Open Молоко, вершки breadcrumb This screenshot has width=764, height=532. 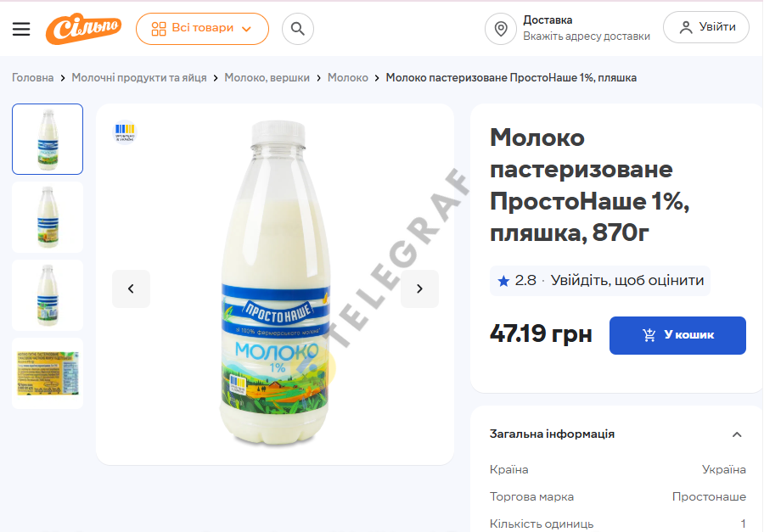click(x=267, y=78)
